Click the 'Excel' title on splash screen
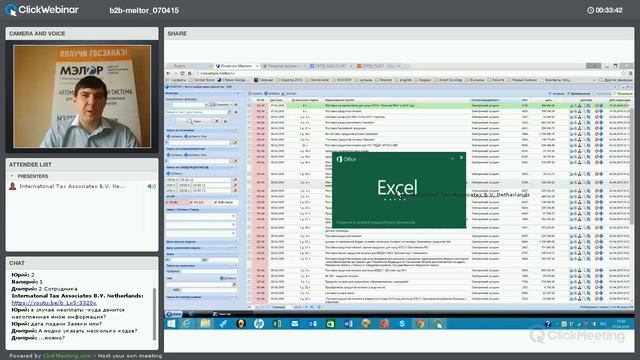640x360 pixels. (397, 188)
